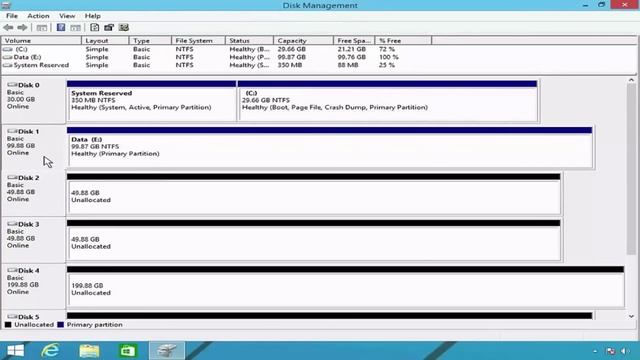Click the '72 %' free value for C:

387,49
